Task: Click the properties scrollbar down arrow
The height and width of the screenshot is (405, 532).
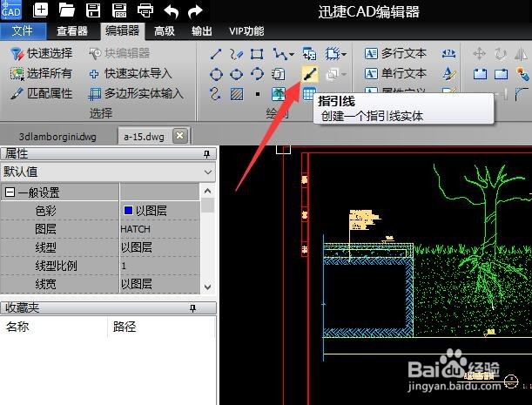Action: [208, 287]
